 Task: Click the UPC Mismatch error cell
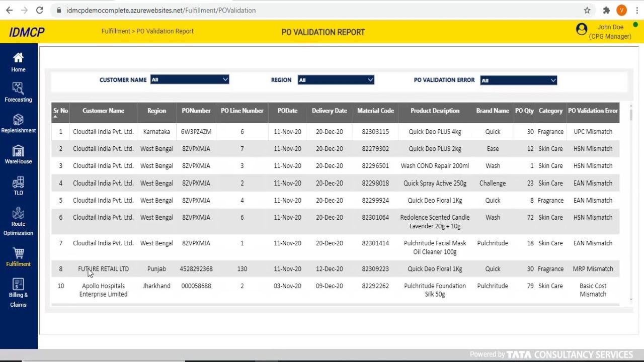coord(593,132)
